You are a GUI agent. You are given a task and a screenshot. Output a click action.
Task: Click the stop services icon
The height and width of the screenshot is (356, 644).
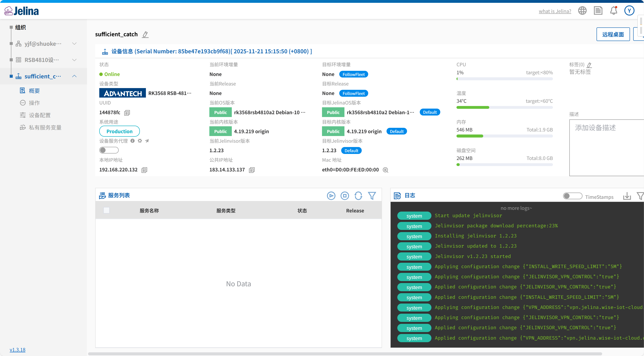click(x=344, y=196)
